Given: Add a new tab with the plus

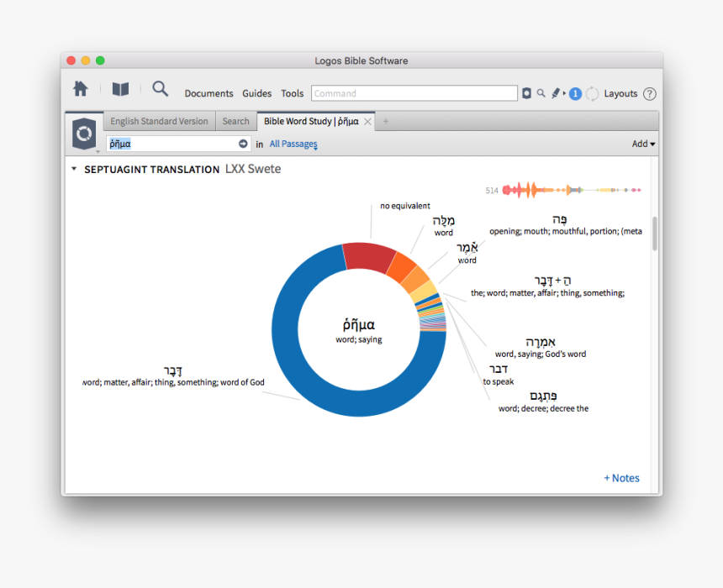Looking at the screenshot, I should click(386, 121).
